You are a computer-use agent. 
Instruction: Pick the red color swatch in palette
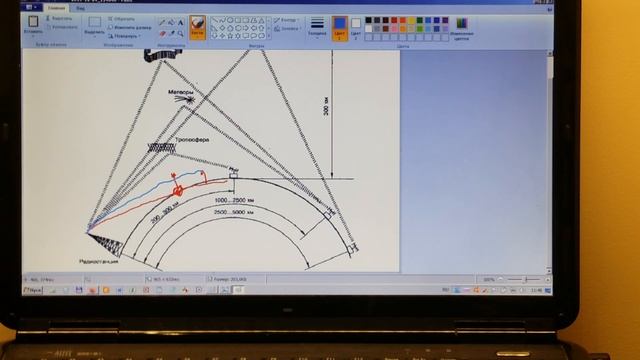pos(394,20)
